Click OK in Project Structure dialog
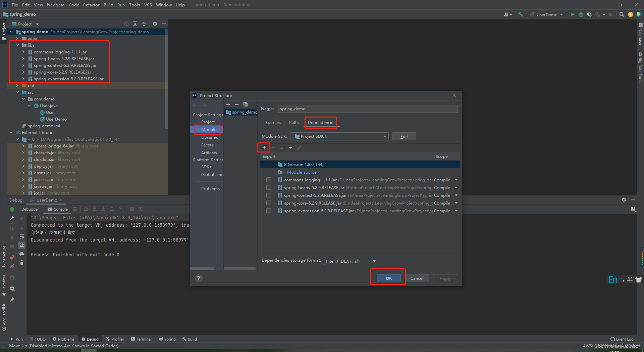The width and height of the screenshot is (644, 352). [x=389, y=278]
